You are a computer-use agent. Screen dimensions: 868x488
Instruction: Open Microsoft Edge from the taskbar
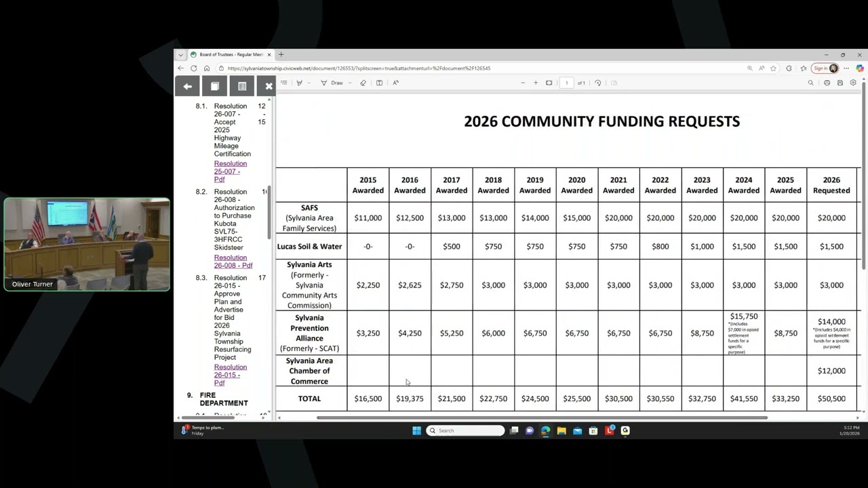click(545, 430)
